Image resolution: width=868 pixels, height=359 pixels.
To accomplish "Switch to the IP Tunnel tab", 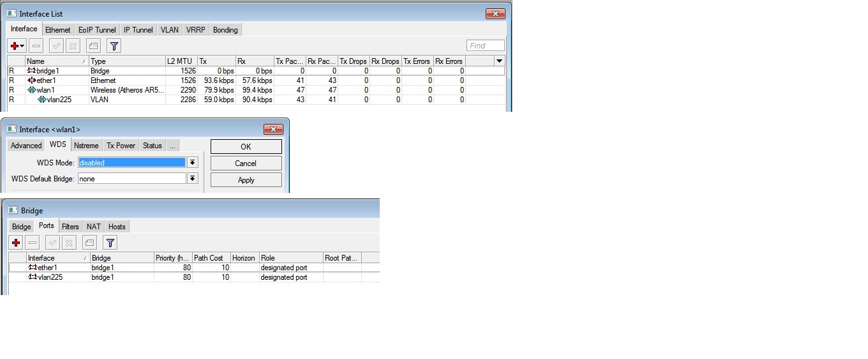I will click(138, 30).
